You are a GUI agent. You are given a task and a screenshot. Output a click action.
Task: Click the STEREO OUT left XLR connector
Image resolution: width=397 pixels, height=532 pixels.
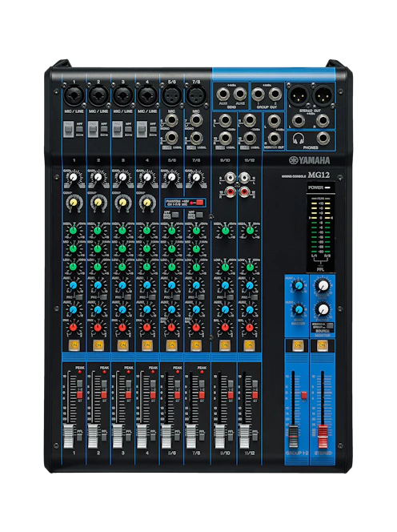click(x=299, y=95)
